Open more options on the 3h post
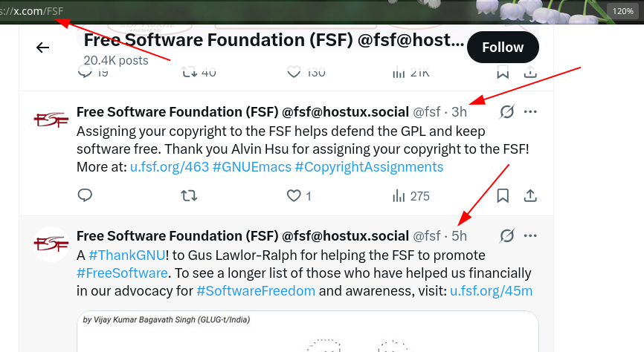 [530, 112]
